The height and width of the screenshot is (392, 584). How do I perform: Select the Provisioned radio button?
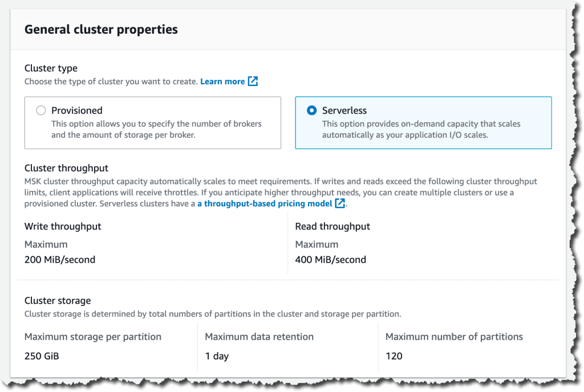pos(41,111)
